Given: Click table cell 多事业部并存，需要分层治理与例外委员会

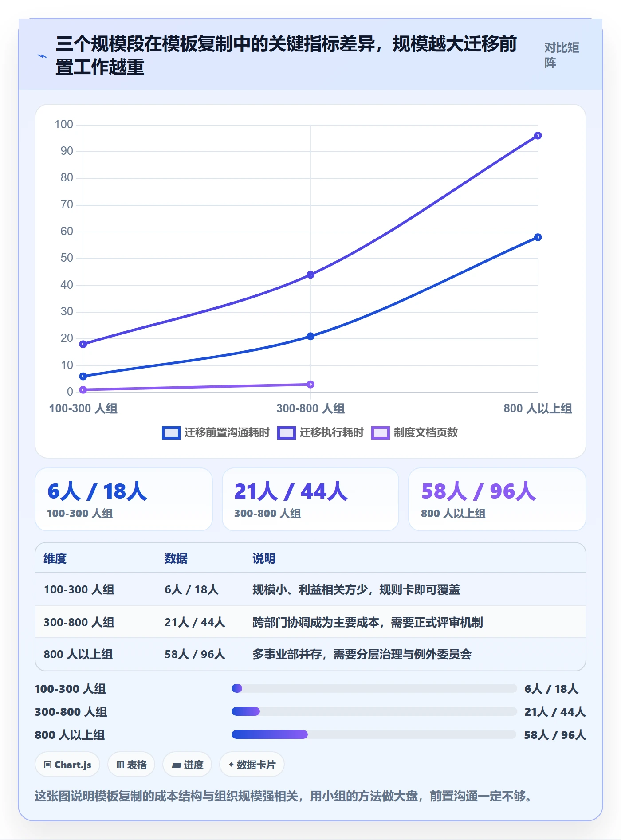Looking at the screenshot, I should pos(362,654).
